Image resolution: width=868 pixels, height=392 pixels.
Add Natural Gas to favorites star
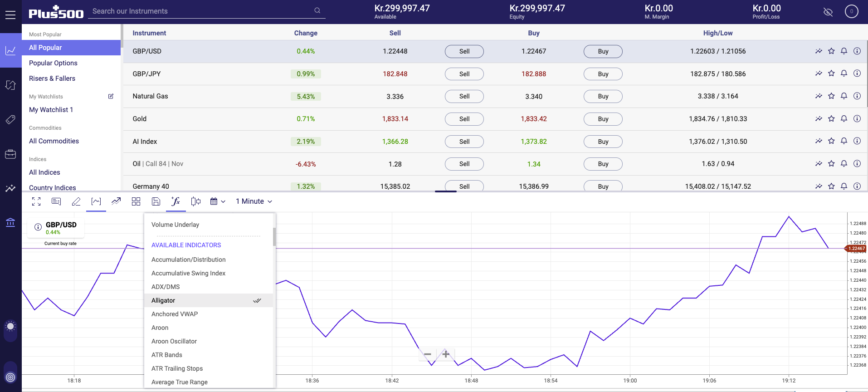tap(831, 96)
